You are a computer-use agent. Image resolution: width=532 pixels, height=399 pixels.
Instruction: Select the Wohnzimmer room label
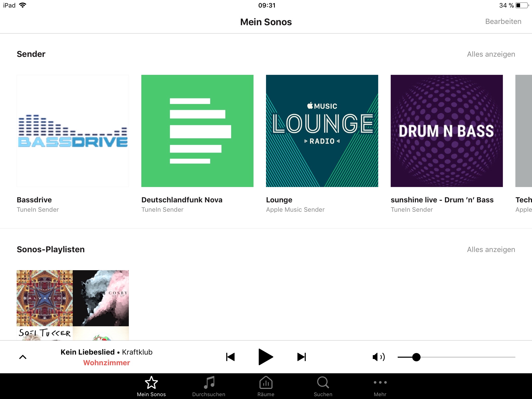[107, 363]
